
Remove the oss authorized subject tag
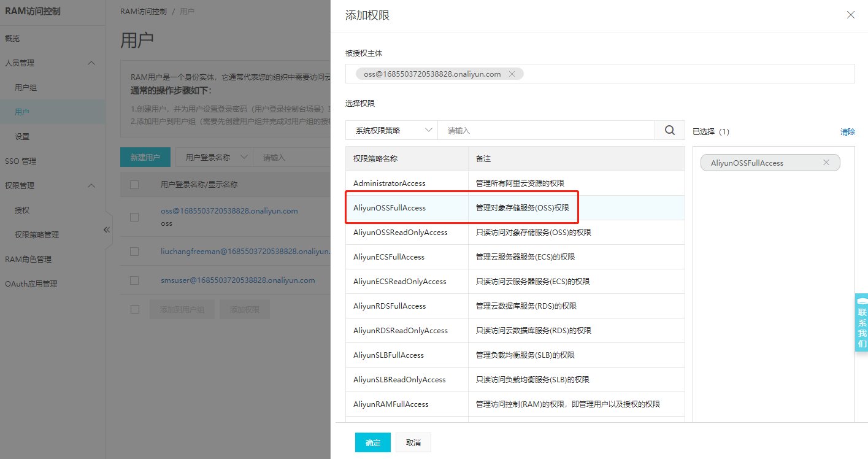click(512, 73)
